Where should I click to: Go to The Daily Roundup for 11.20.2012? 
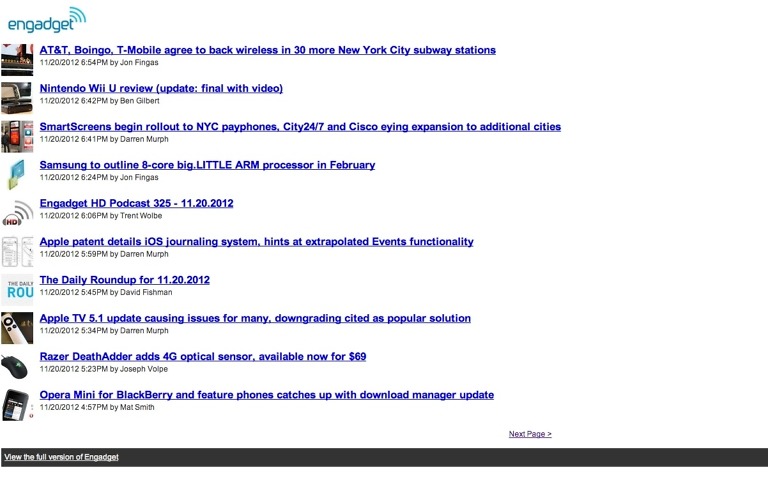click(x=124, y=280)
